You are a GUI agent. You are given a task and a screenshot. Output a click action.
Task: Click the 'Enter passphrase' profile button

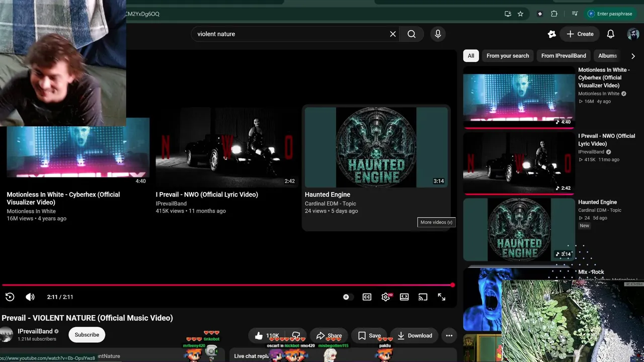(x=610, y=14)
